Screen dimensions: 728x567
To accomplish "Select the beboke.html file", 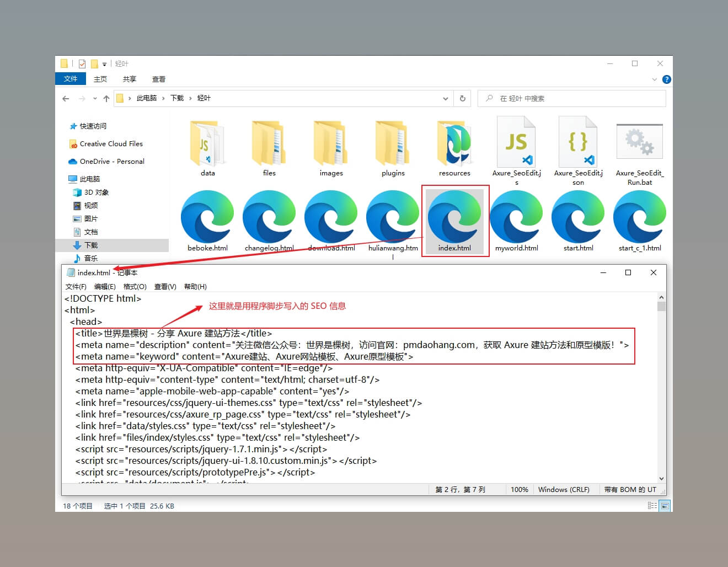I will pos(207,221).
